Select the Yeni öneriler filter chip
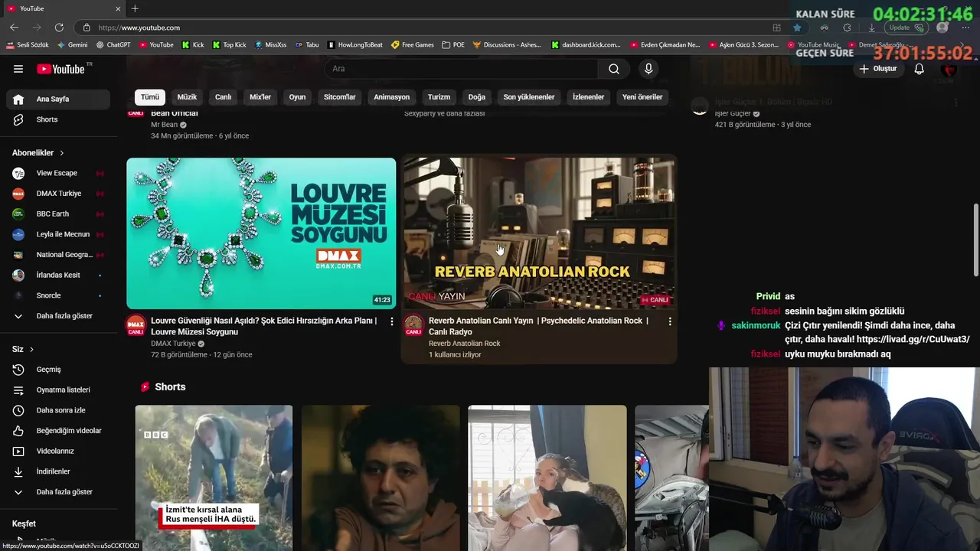 tap(642, 97)
